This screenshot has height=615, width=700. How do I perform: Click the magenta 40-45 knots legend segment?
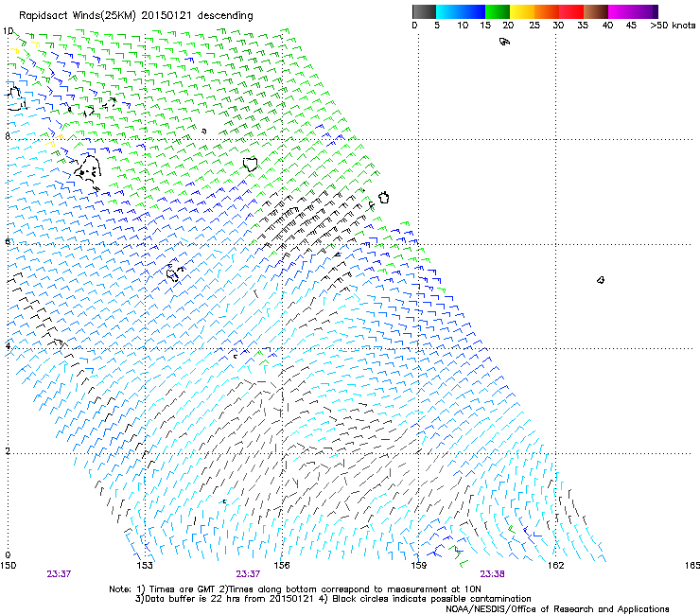click(x=621, y=11)
